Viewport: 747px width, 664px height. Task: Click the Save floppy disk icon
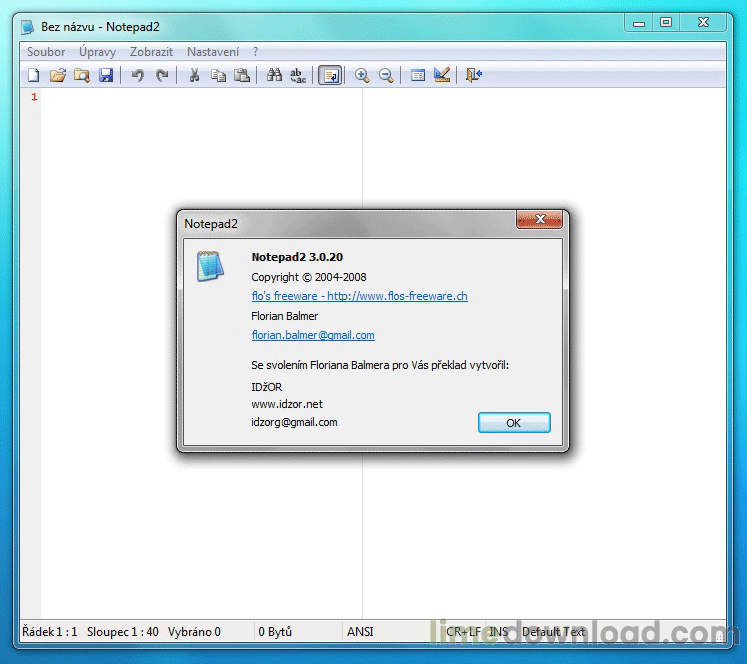point(106,75)
